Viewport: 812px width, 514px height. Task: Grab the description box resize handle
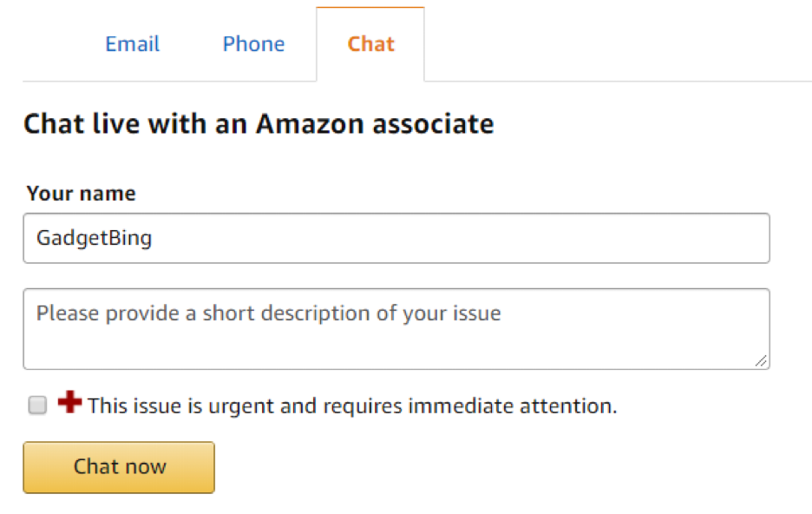click(761, 360)
